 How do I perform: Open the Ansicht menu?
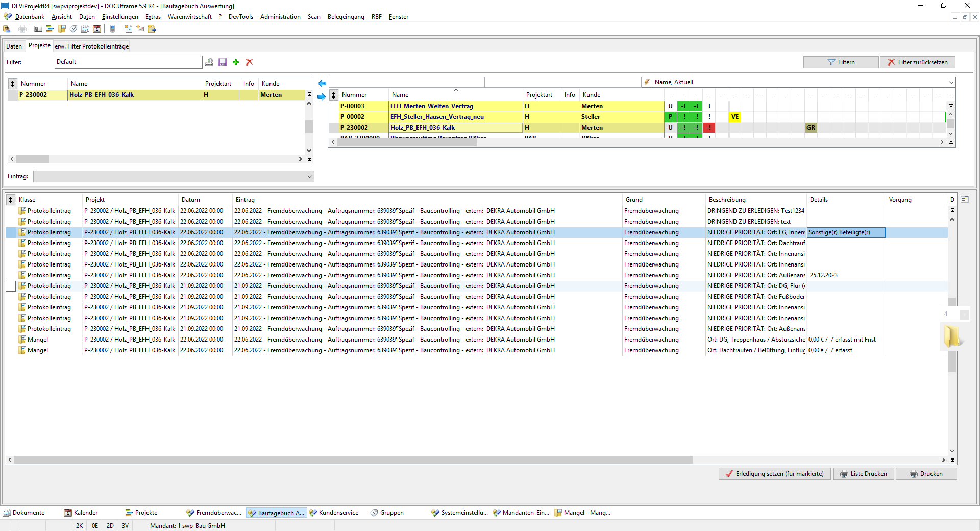[62, 17]
